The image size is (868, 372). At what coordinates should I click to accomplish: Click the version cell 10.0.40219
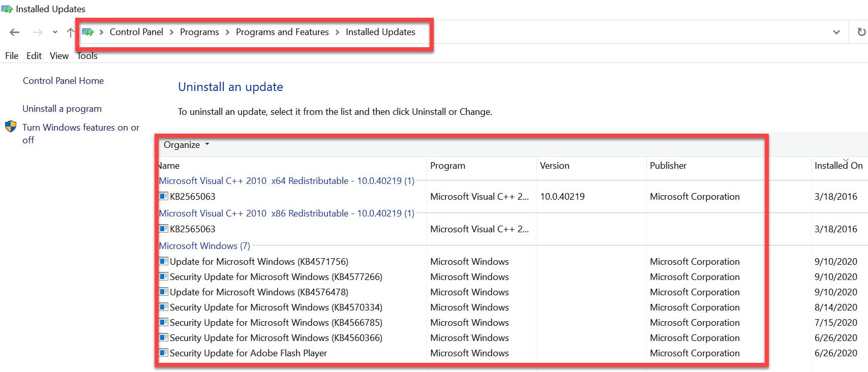[x=562, y=197]
